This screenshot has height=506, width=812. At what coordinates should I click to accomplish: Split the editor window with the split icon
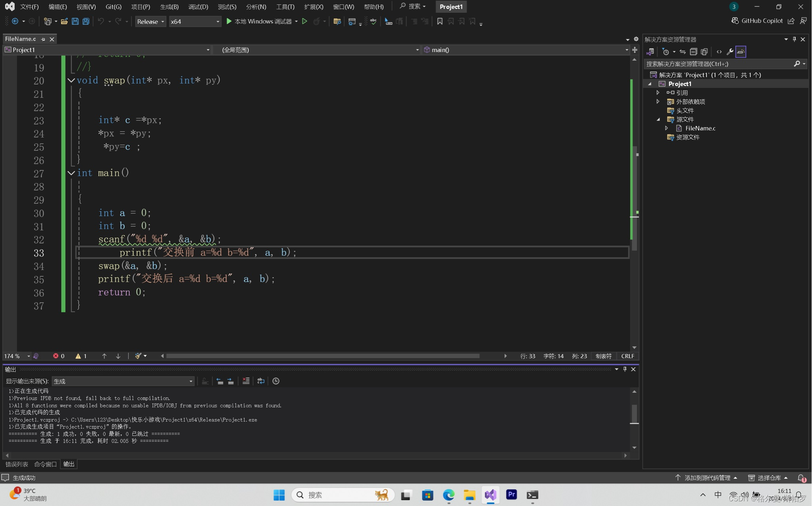pyautogui.click(x=634, y=50)
